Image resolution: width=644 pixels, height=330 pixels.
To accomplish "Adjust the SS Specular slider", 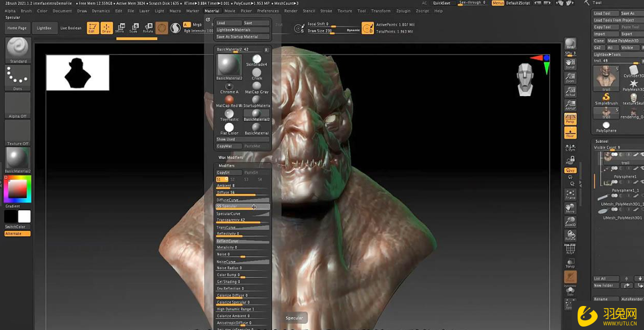I will click(x=242, y=207).
